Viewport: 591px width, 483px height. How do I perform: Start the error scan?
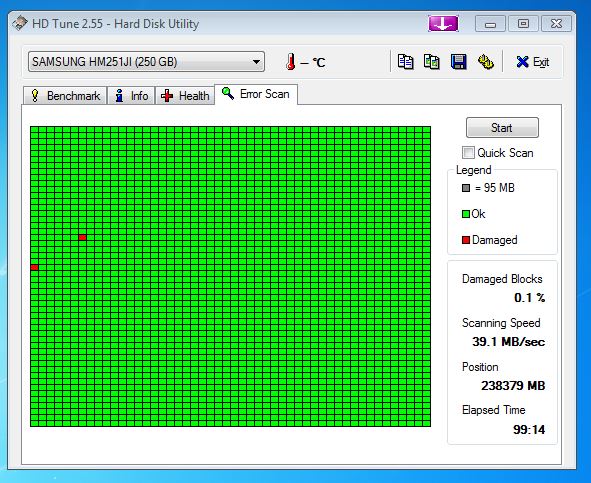[x=502, y=127]
